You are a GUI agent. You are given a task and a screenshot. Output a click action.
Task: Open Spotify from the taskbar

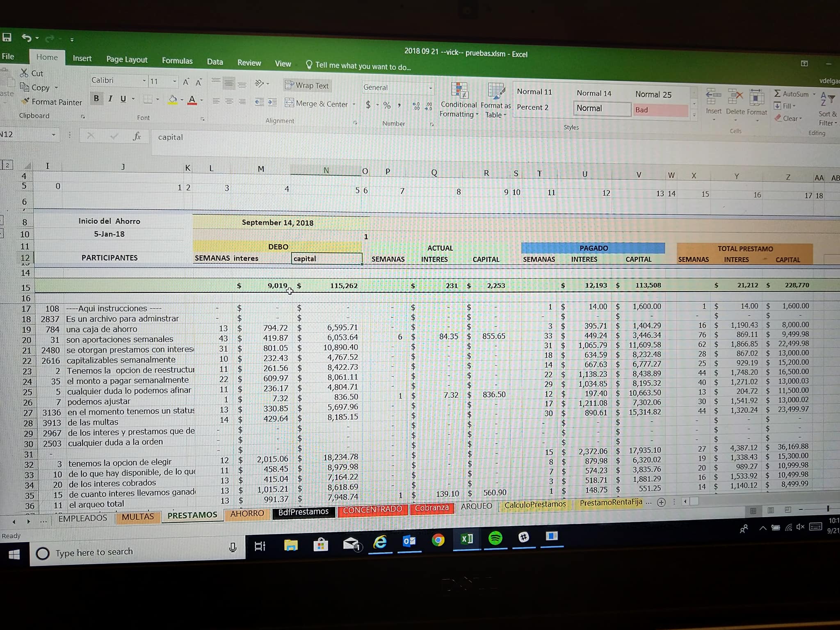(x=495, y=538)
